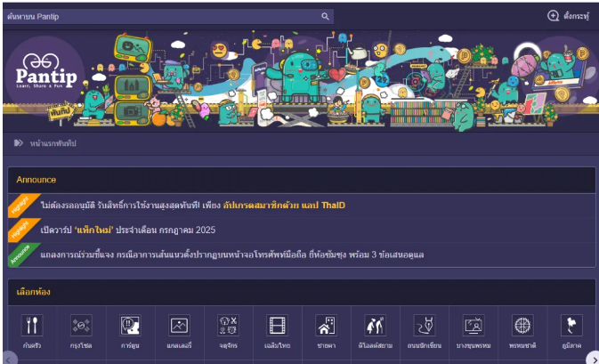Open the เฉลิมไทย film room icon
The height and width of the screenshot is (364, 599).
277,328
